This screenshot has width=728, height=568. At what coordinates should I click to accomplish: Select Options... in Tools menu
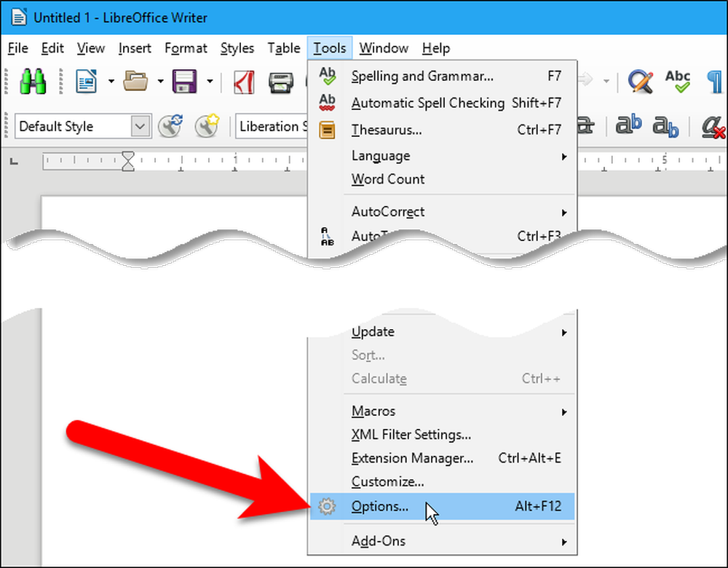pyautogui.click(x=442, y=506)
